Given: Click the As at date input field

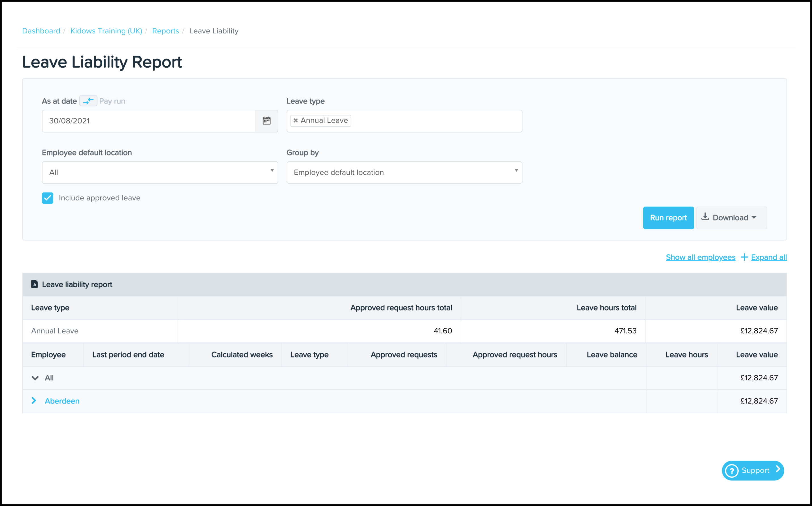Looking at the screenshot, I should [x=149, y=121].
